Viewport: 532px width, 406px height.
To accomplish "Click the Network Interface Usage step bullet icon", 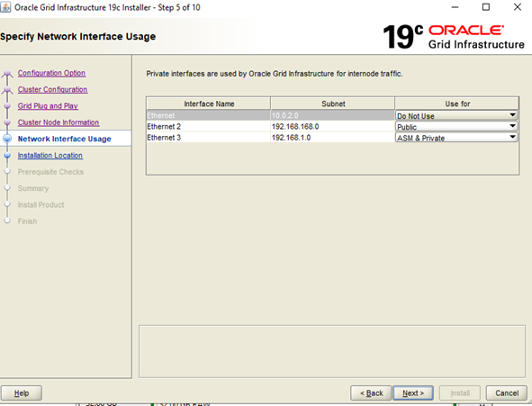I will tap(7, 139).
